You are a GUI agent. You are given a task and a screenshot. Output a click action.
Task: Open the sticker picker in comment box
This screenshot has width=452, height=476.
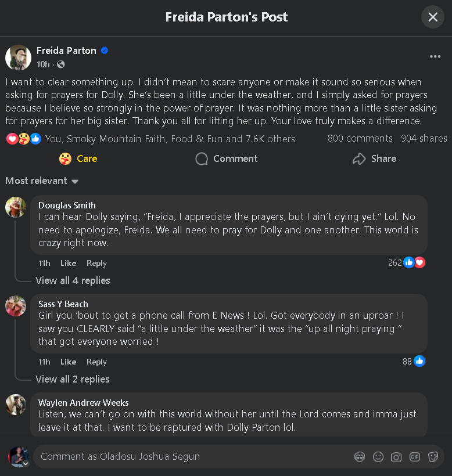click(433, 457)
